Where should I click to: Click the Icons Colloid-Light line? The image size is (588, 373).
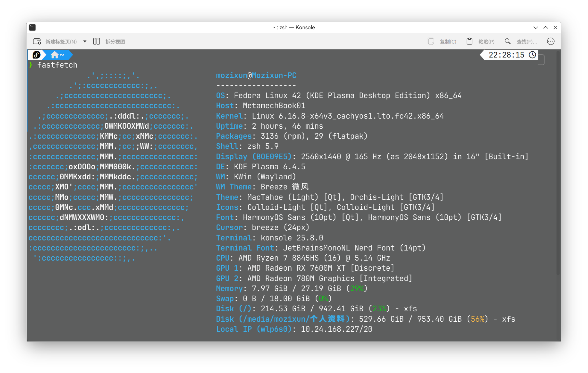pyautogui.click(x=325, y=207)
